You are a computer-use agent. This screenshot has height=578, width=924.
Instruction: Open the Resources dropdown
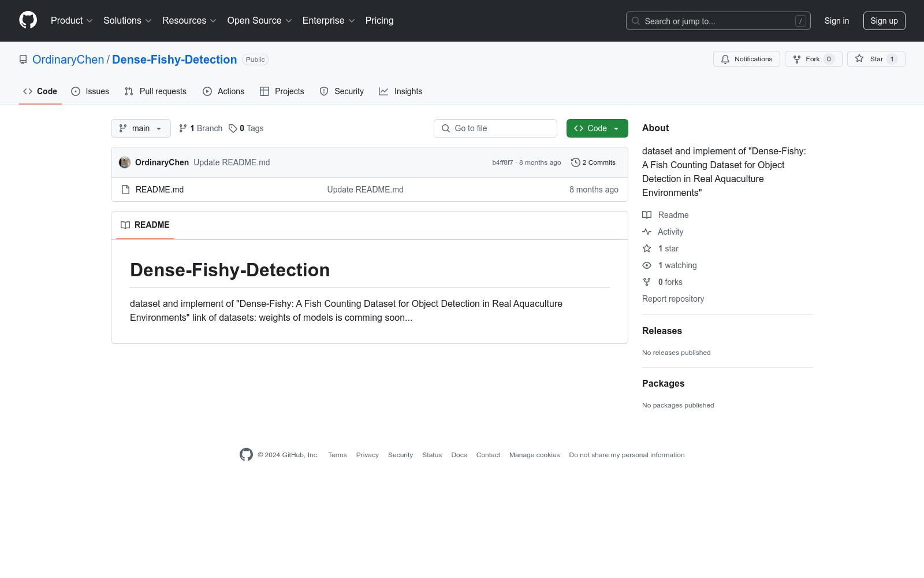point(189,21)
